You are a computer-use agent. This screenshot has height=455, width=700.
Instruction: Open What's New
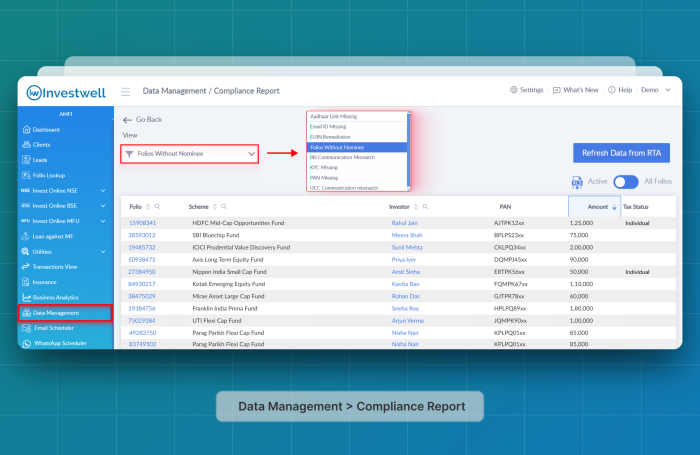pos(575,90)
